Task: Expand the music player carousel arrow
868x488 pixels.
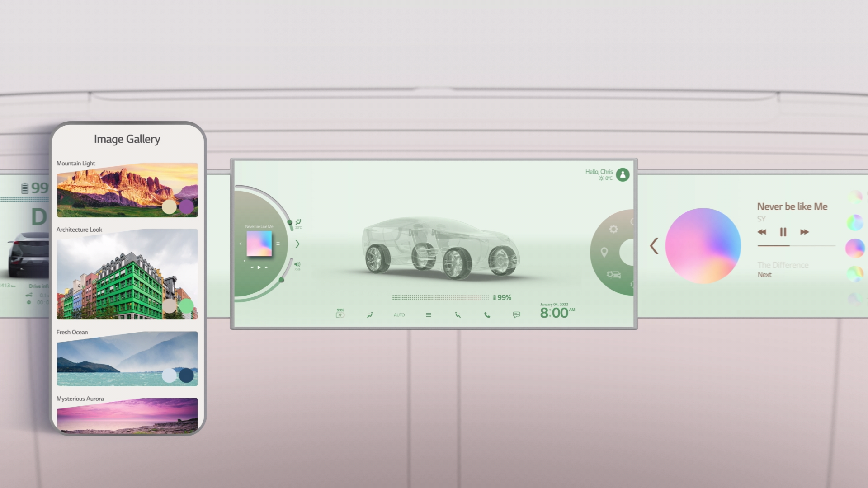Action: tap(655, 244)
